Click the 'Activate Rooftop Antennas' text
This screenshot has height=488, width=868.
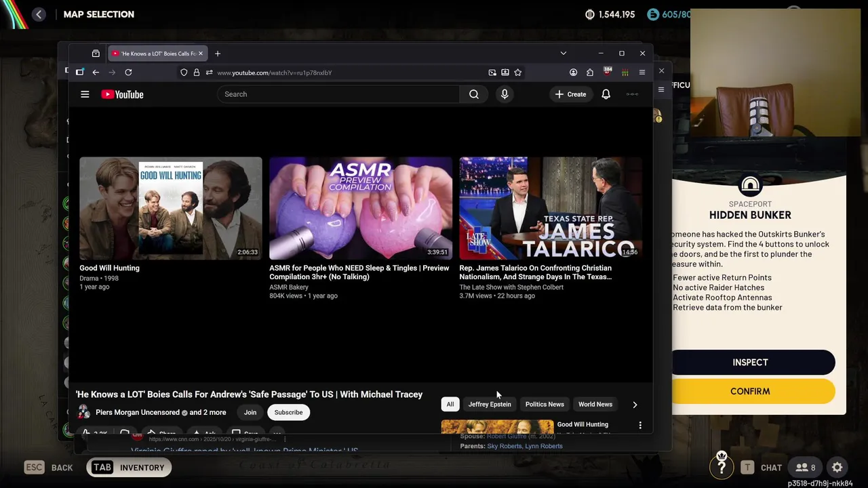coord(722,298)
